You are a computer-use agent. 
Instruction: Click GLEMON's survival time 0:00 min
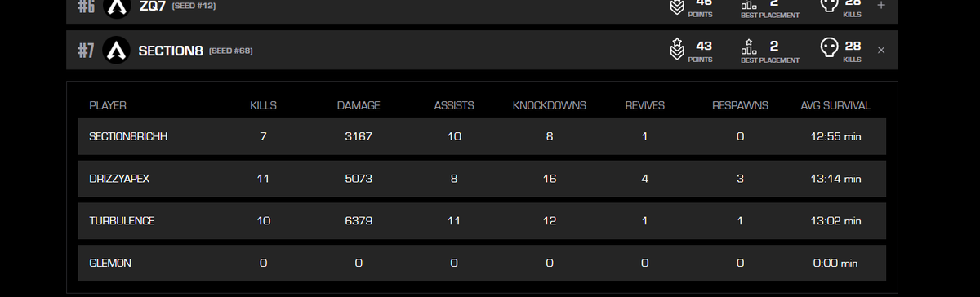click(835, 264)
